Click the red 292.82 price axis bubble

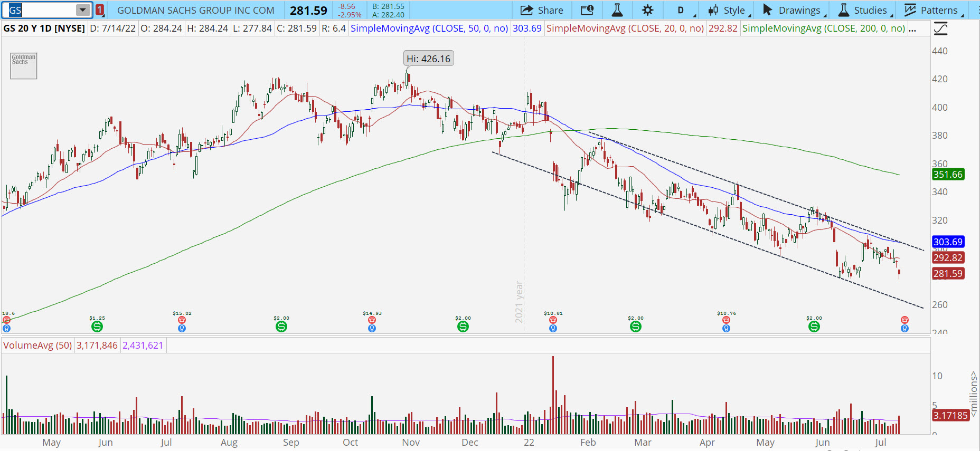coord(948,258)
